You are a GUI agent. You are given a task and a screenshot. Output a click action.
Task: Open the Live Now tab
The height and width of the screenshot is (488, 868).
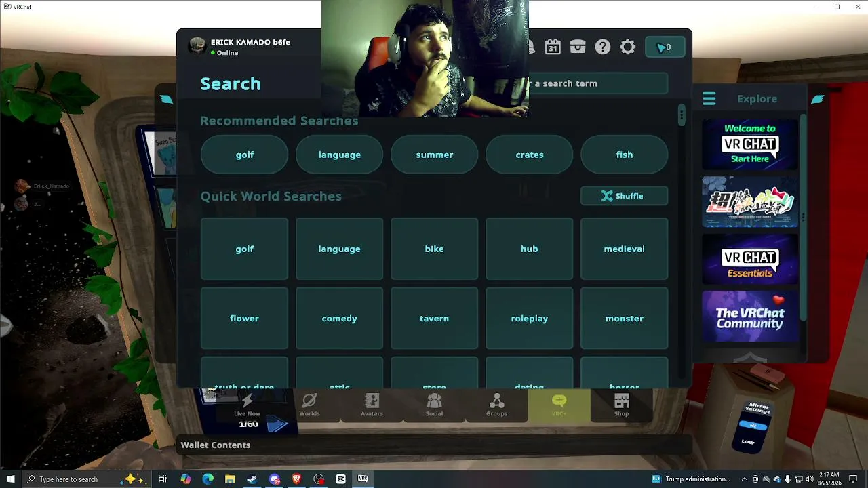(247, 405)
